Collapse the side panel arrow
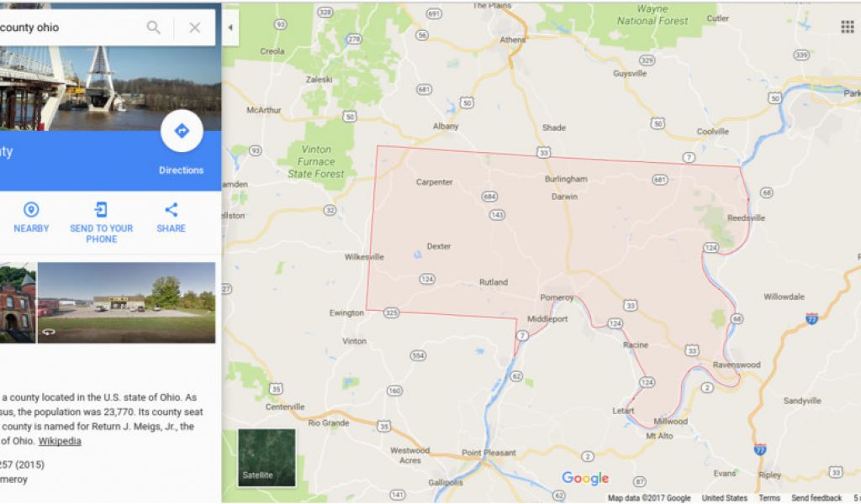Image resolution: width=861 pixels, height=504 pixels. [x=230, y=28]
